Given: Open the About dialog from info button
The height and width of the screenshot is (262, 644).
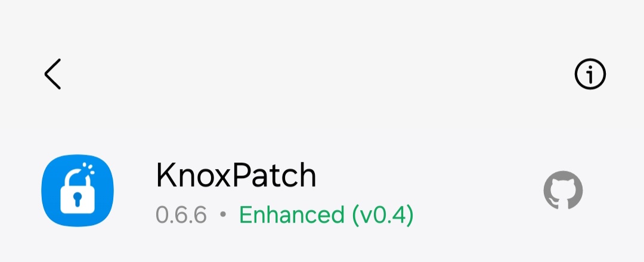Looking at the screenshot, I should [590, 74].
